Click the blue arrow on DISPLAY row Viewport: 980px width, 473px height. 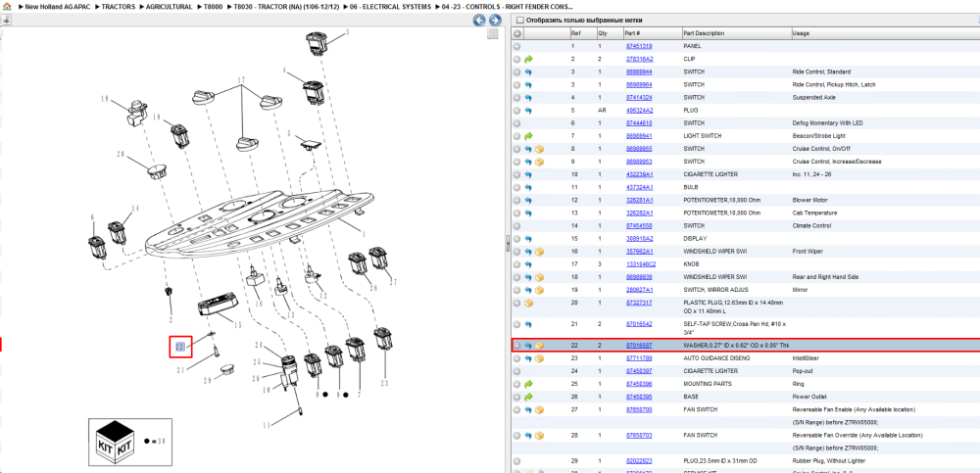pos(529,239)
